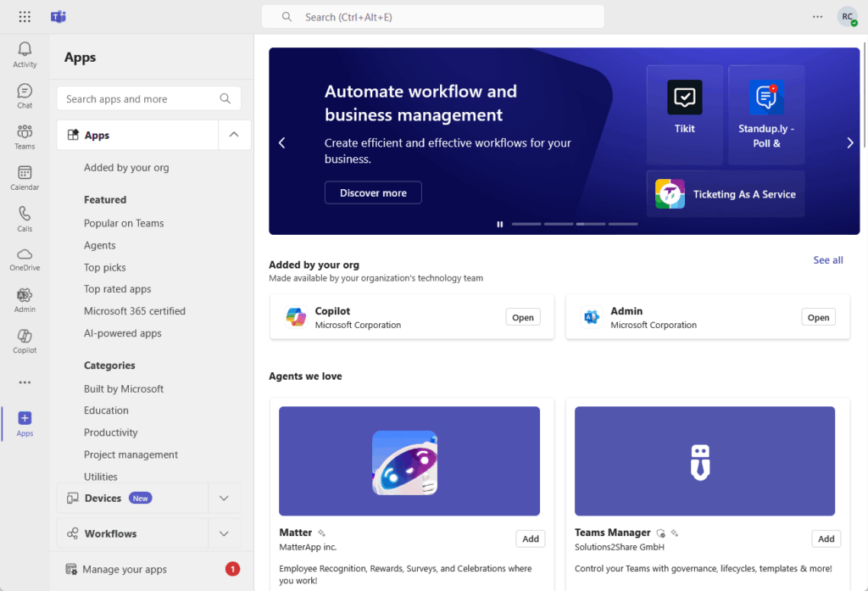Screen dimensions: 868x591
Task: Focus the top Search bar
Action: pyautogui.click(x=433, y=17)
